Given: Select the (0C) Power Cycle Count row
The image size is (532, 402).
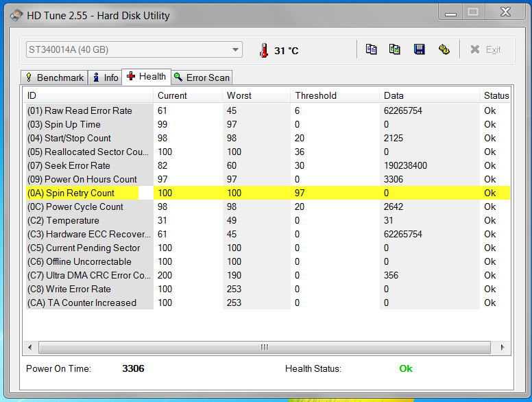Looking at the screenshot, I should 268,206.
